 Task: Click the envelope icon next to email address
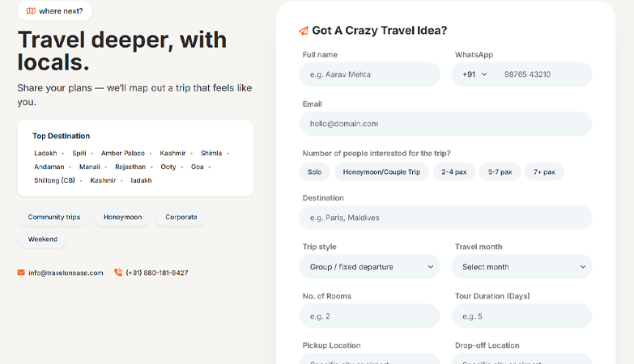(21, 273)
